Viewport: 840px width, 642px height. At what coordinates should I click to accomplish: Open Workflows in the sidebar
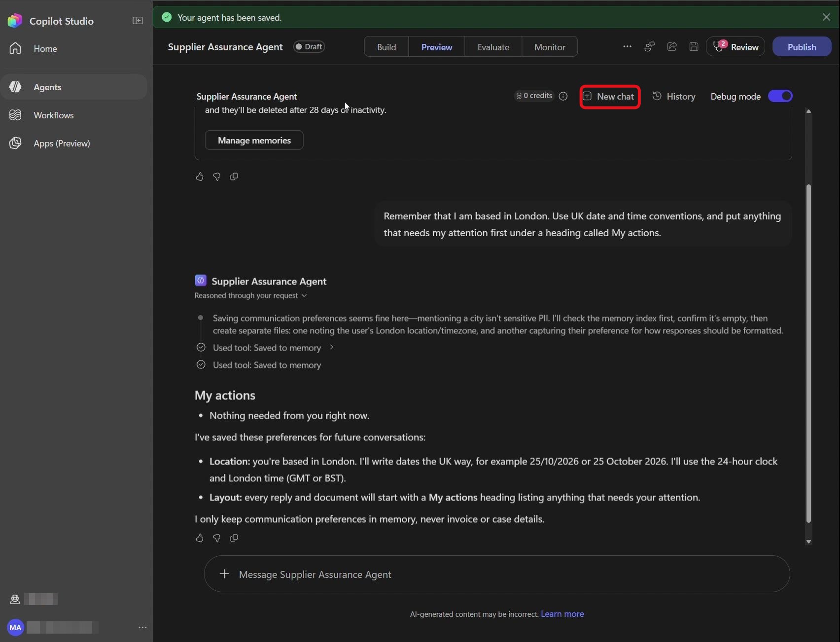[x=74, y=115]
